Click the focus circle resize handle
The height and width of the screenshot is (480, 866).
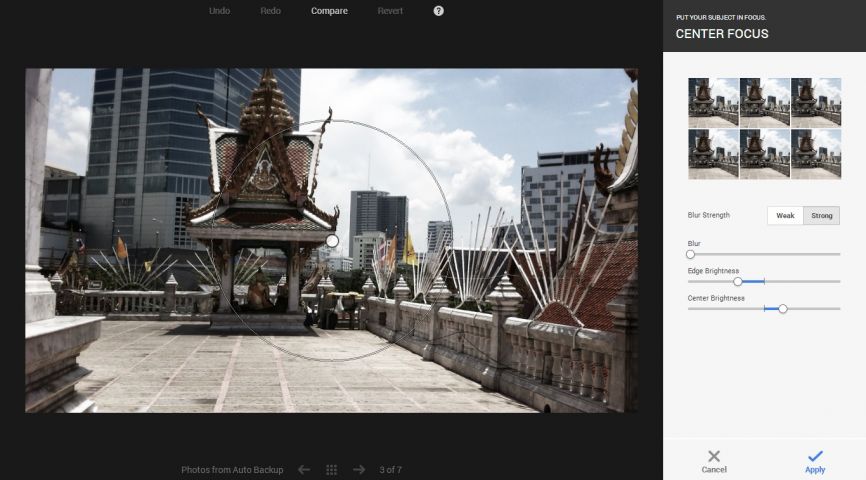point(332,240)
